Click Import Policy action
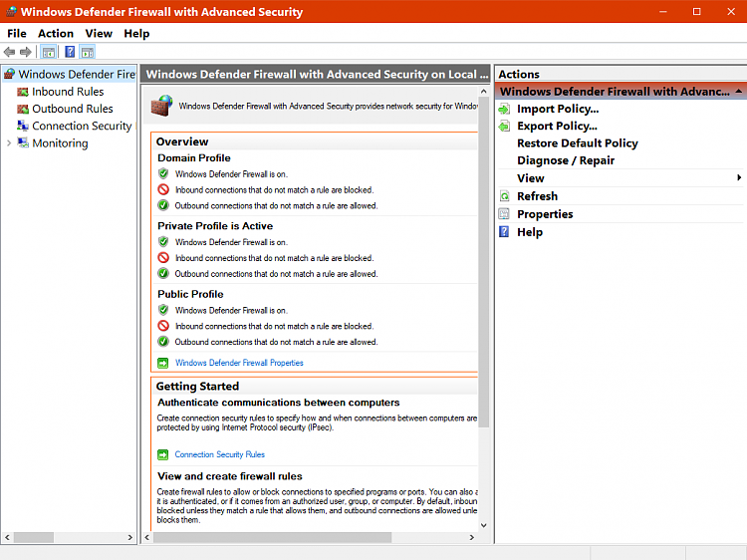The height and width of the screenshot is (560, 747). pos(558,110)
